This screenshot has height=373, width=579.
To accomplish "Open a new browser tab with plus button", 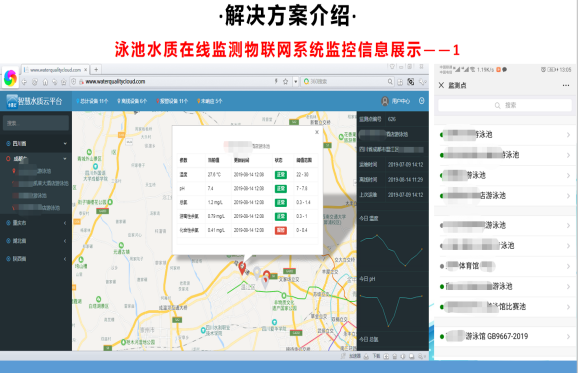I will point(96,69).
